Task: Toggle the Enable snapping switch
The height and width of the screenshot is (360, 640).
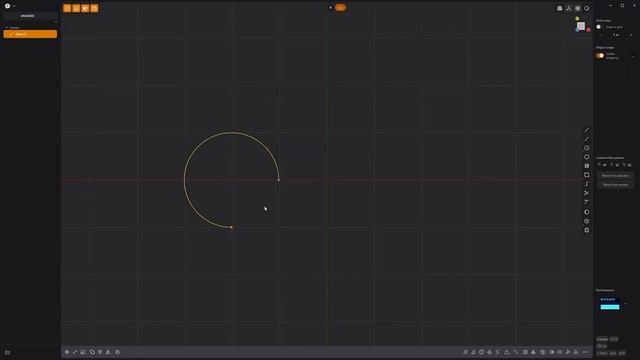Action: click(600, 56)
